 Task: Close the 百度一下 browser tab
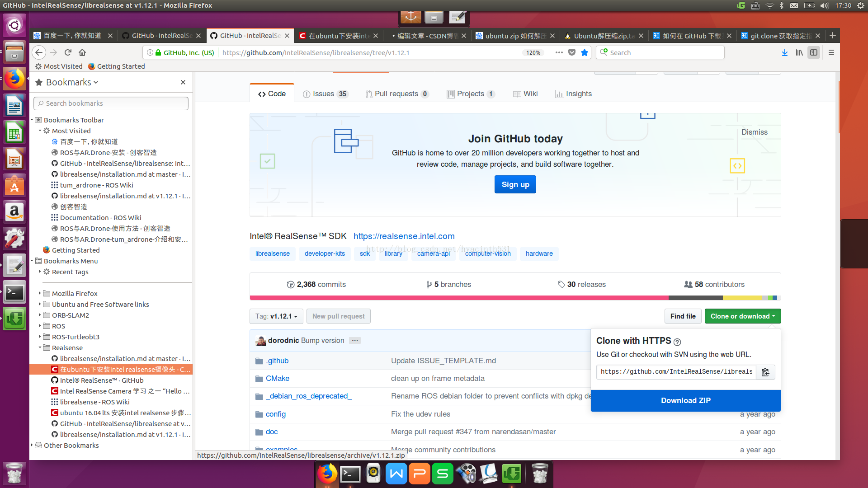pos(110,36)
